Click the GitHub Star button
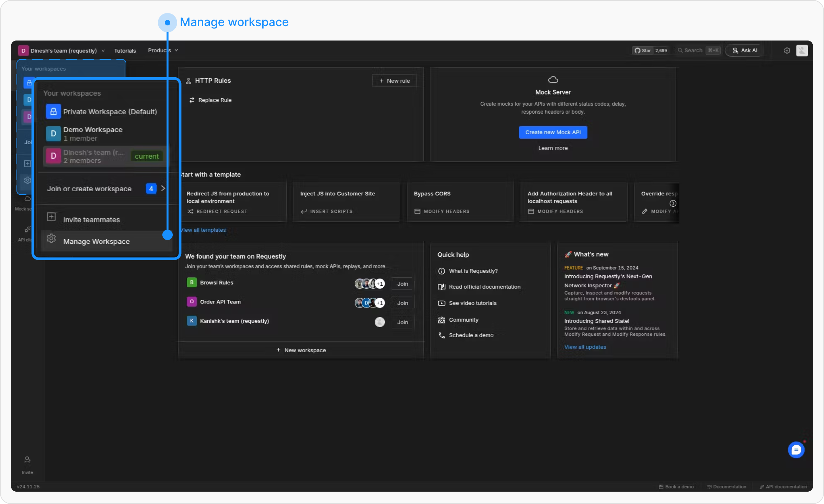This screenshot has height=504, width=824. click(x=643, y=50)
